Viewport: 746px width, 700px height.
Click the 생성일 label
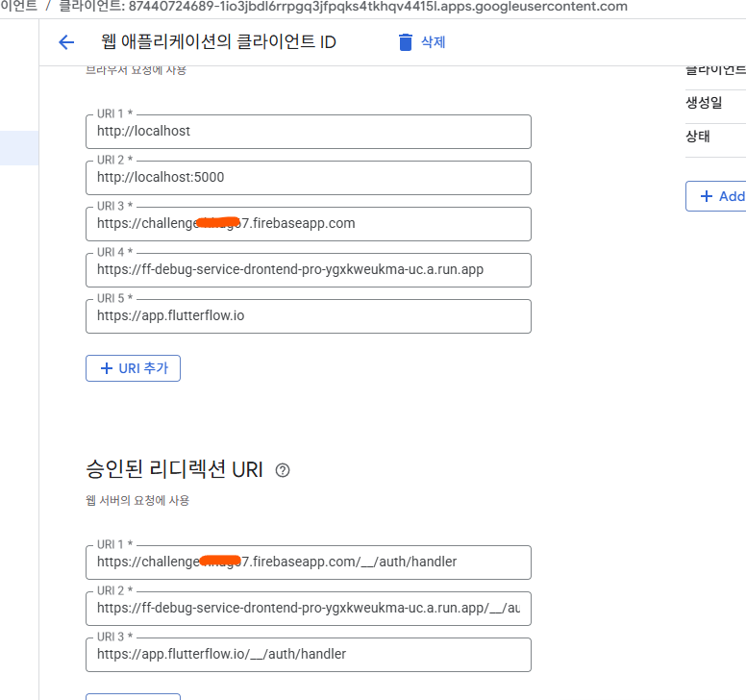click(704, 102)
